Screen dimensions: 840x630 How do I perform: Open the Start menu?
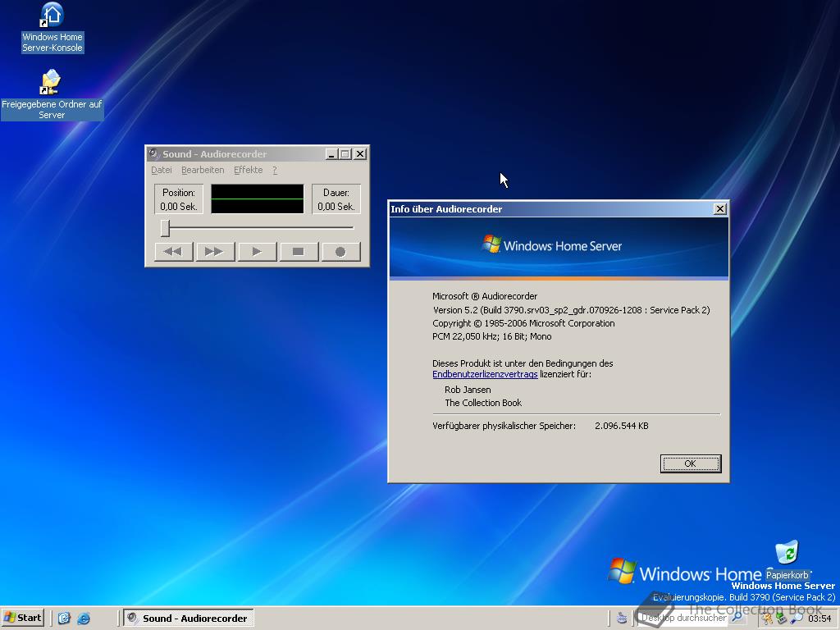pyautogui.click(x=22, y=618)
